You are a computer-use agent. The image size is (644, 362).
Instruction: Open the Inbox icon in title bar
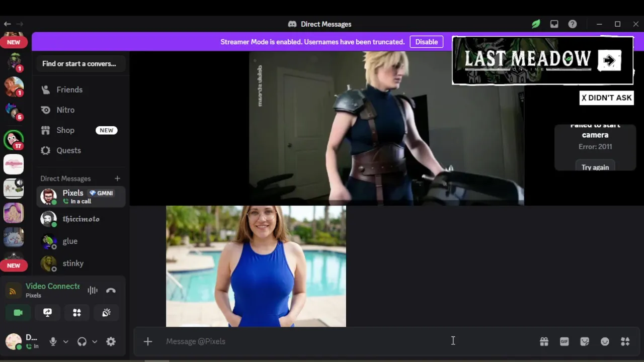(x=554, y=24)
